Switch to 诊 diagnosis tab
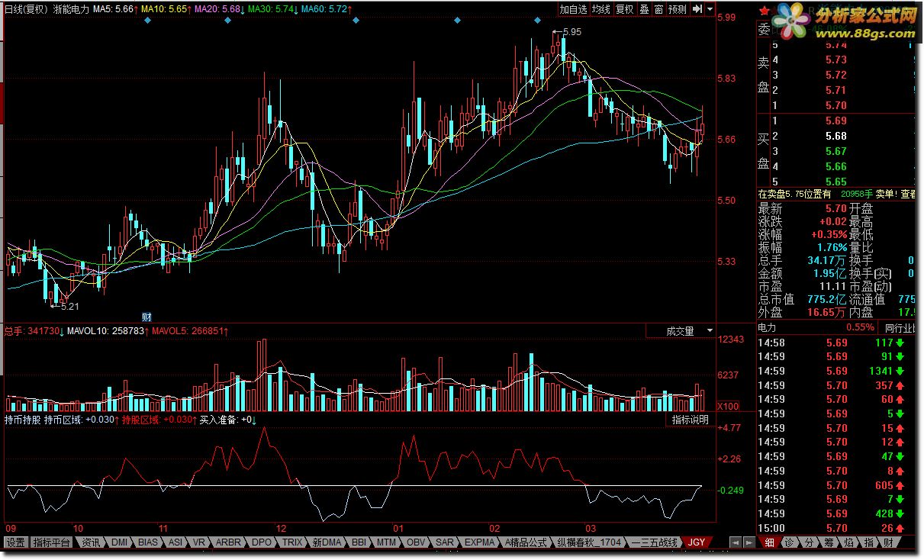The width and height of the screenshot is (924, 560). point(790,542)
